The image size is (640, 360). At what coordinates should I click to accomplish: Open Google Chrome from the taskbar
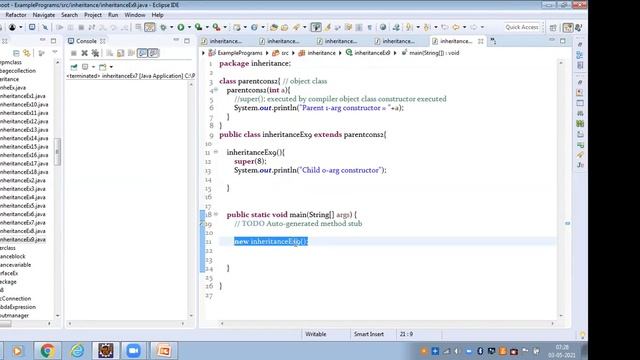[47, 351]
